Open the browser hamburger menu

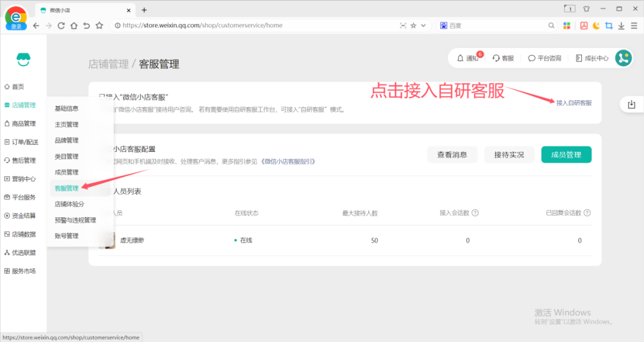click(x=634, y=26)
